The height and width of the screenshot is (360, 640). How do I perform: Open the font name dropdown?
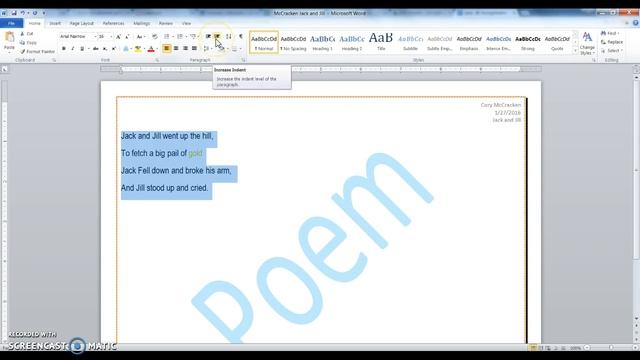point(95,37)
